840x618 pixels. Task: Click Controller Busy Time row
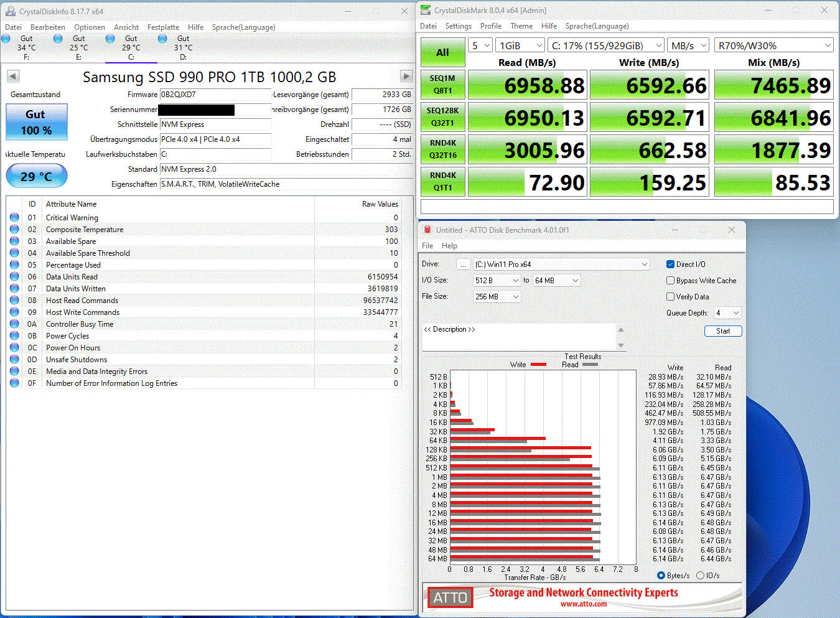pos(204,324)
